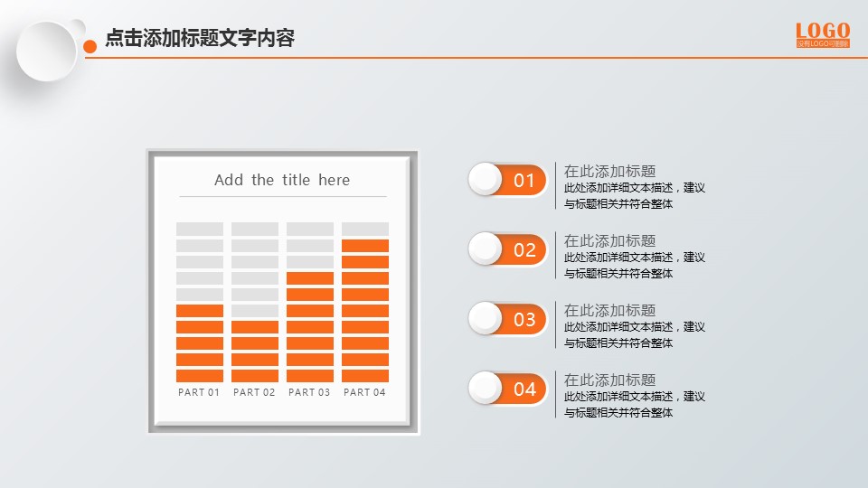Toggle the switch numbered 03

point(507,319)
